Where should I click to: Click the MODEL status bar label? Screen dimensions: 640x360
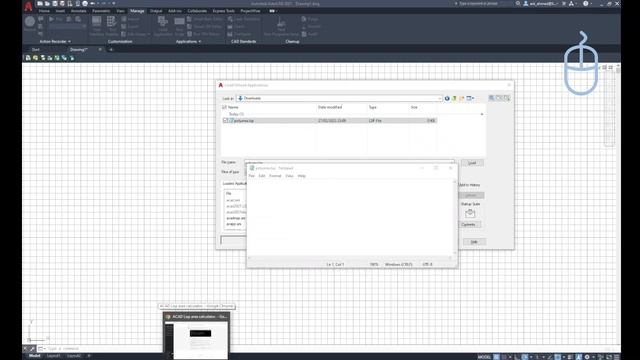click(484, 357)
